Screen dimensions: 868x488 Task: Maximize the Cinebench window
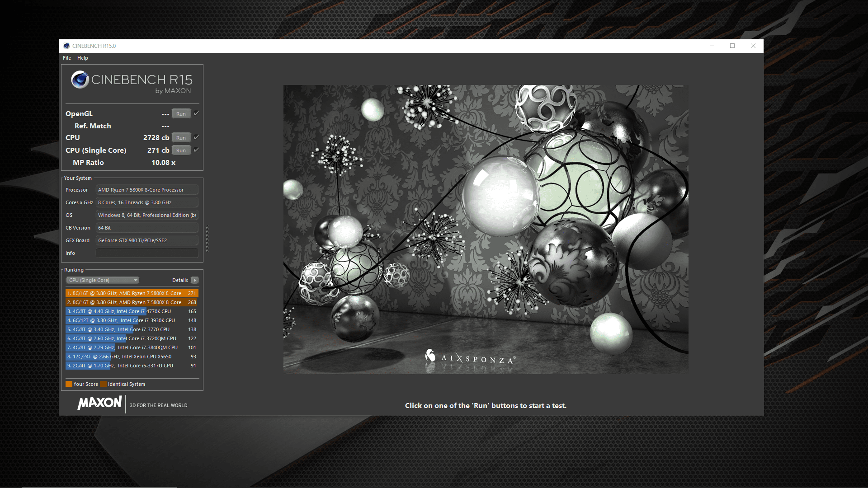coord(732,46)
